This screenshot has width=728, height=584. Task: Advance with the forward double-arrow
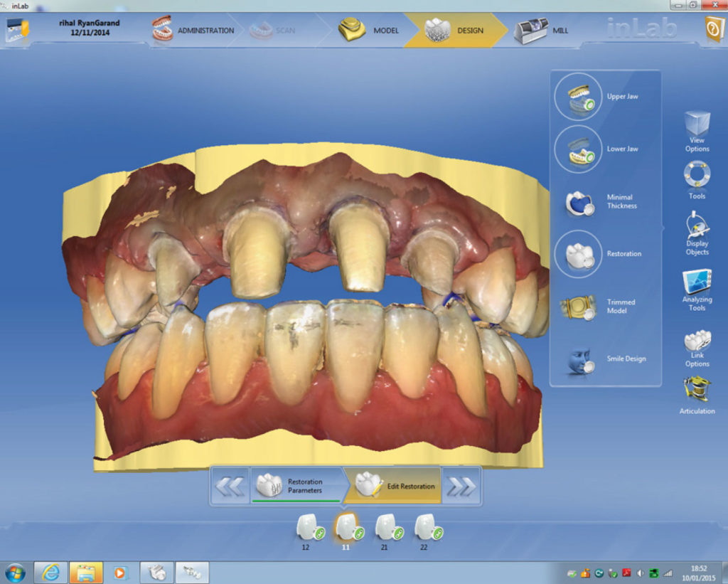pyautogui.click(x=464, y=487)
